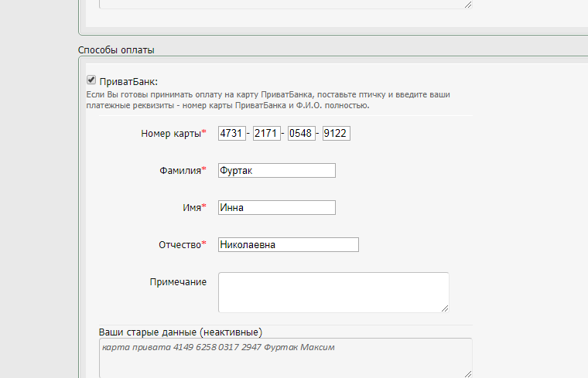
Task: Click the Имя field label
Action: (186, 208)
